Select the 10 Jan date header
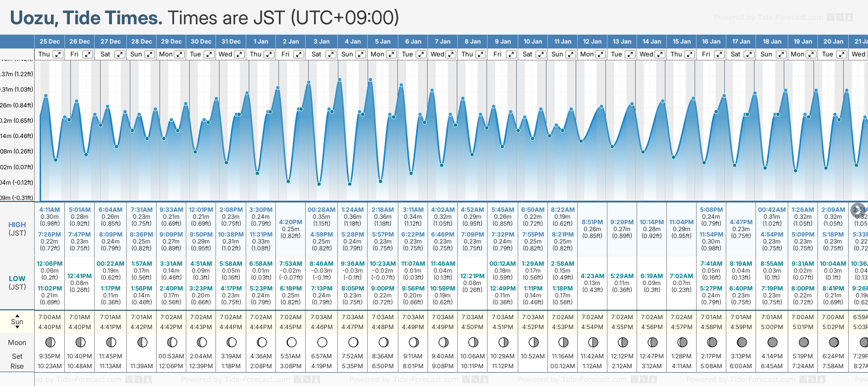Viewport: 868px width, 386px height. 533,42
